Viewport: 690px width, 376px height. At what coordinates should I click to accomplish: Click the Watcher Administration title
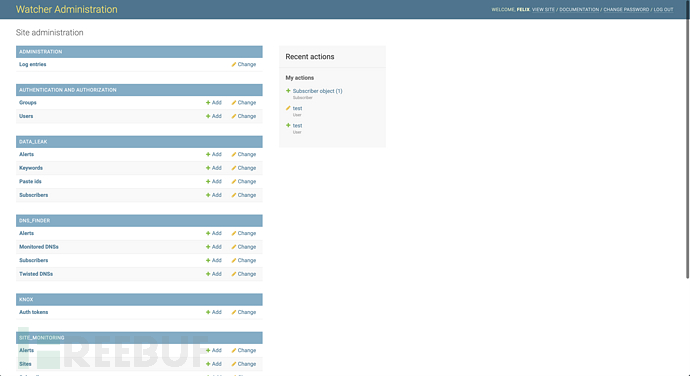coord(66,9)
